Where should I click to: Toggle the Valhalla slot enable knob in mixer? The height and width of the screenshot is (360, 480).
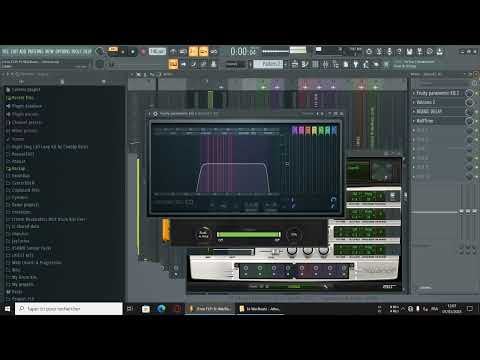(x=469, y=102)
